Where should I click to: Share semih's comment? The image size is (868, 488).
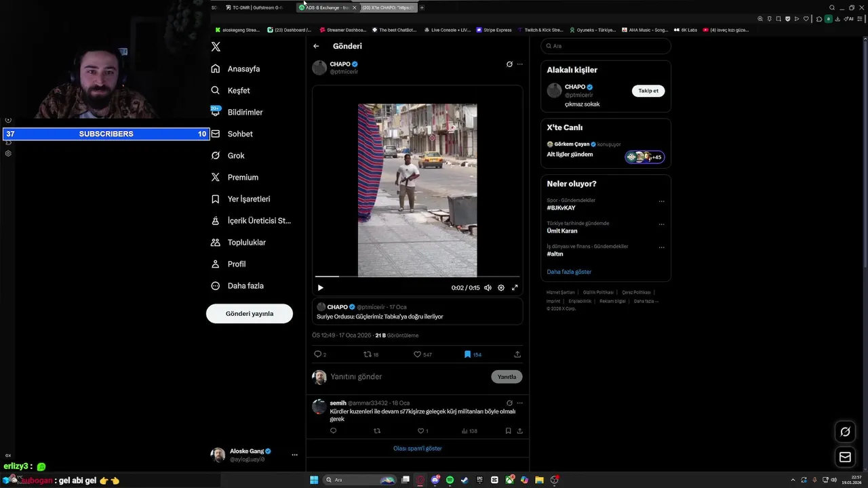click(x=520, y=431)
